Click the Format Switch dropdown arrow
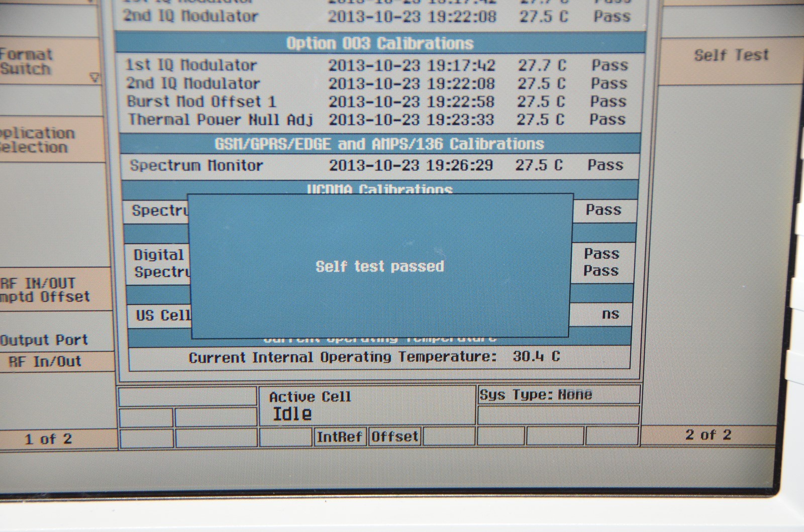804x532 pixels. [94, 78]
